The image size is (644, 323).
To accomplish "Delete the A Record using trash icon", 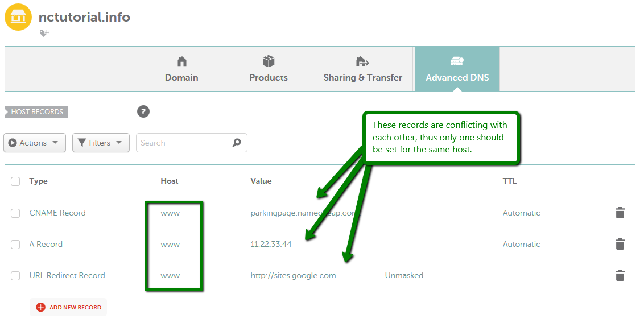I will [x=620, y=245].
